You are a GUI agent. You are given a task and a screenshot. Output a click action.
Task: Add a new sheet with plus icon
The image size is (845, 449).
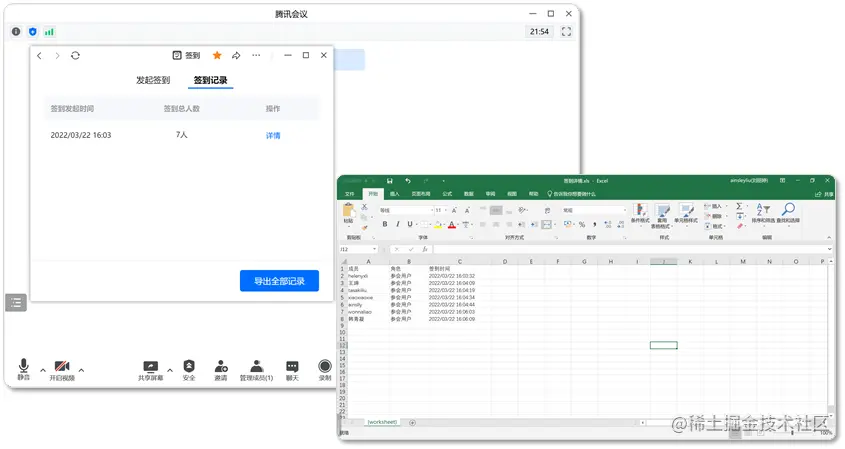pyautogui.click(x=412, y=423)
